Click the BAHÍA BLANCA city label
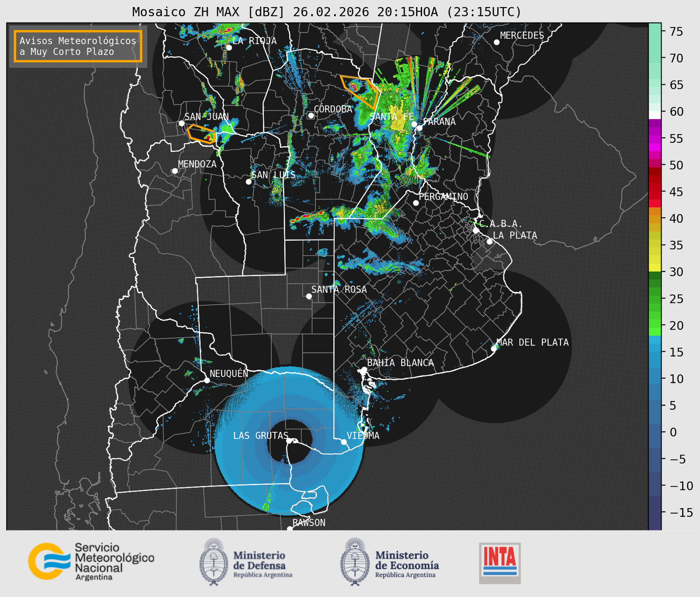Image resolution: width=700 pixels, height=597 pixels. pyautogui.click(x=400, y=363)
